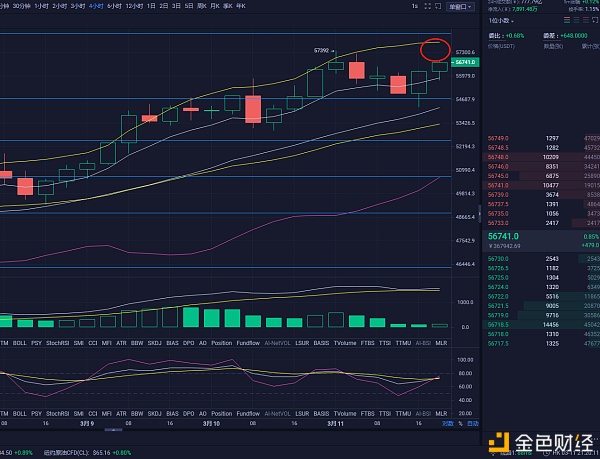Select 月K monthly candlestick interval
The image size is (600, 459).
pyautogui.click(x=216, y=6)
